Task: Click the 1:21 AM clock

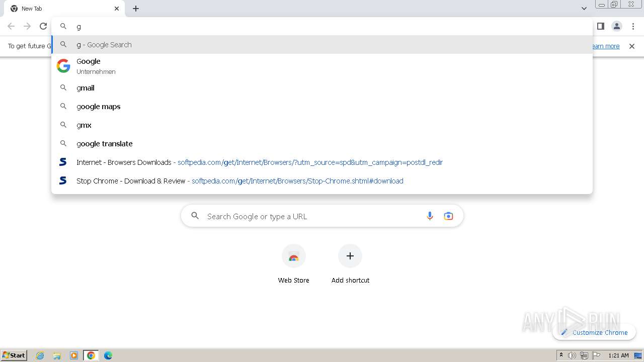Action: point(618,355)
